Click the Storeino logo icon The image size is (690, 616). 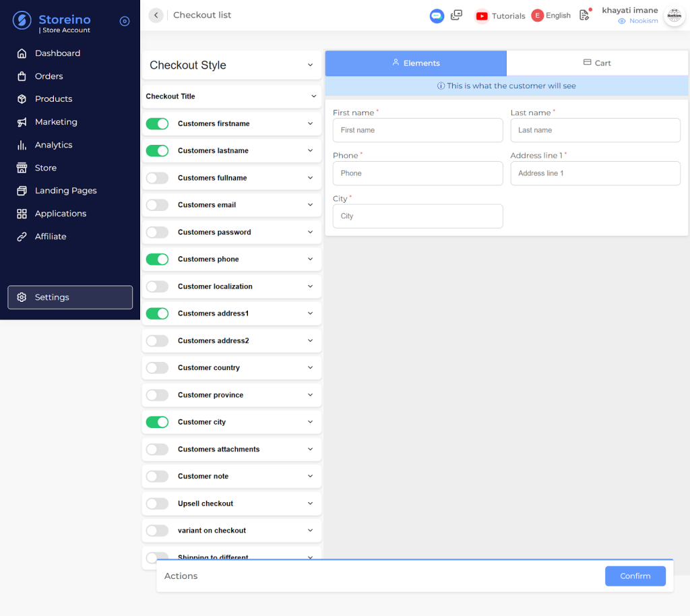pyautogui.click(x=22, y=20)
